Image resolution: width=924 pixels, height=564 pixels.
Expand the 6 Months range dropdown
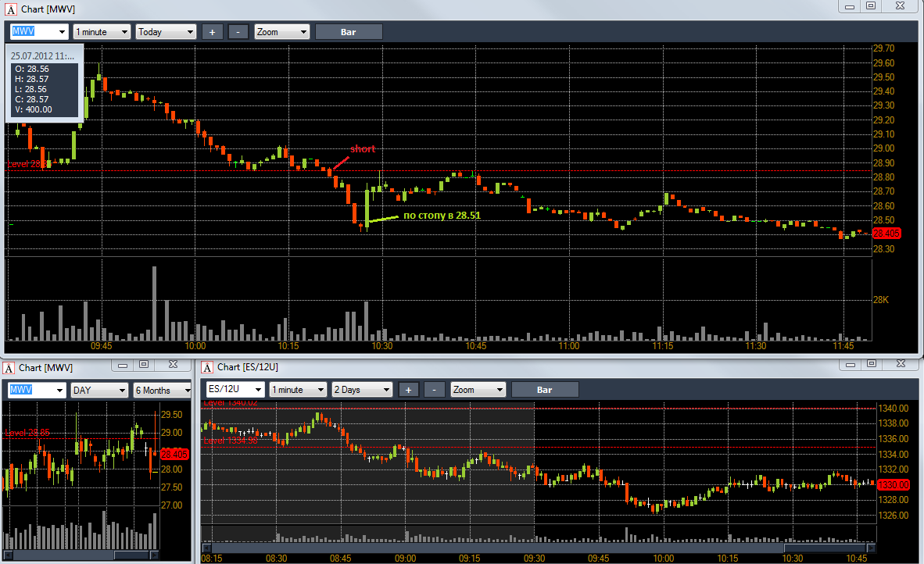click(x=163, y=390)
